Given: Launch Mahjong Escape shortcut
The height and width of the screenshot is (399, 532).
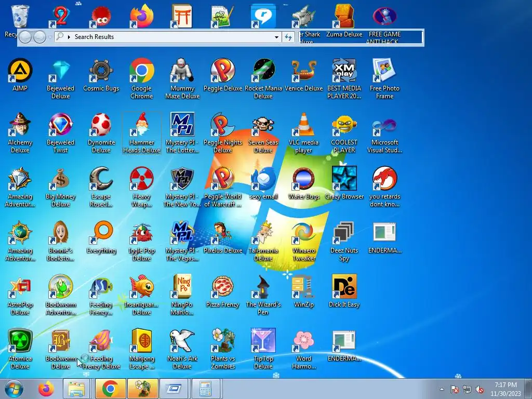Looking at the screenshot, I should pyautogui.click(x=141, y=349).
